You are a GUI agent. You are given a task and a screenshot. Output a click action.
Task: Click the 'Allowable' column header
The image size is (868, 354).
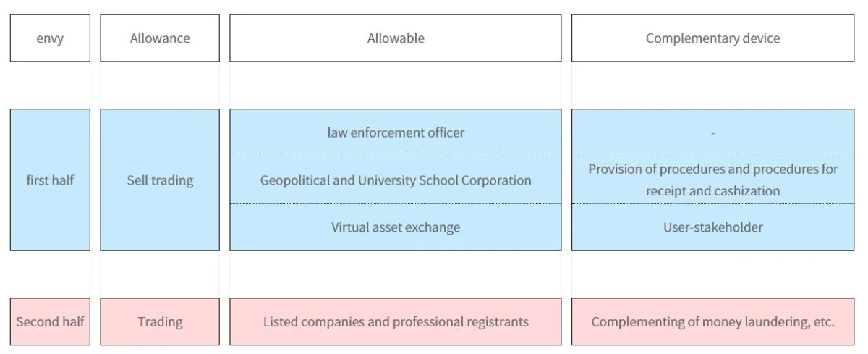tap(396, 38)
